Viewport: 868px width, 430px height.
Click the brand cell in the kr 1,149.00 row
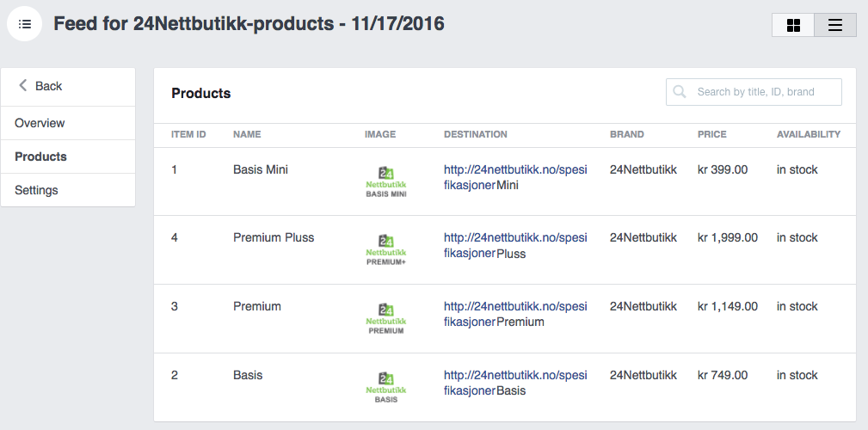pyautogui.click(x=643, y=306)
